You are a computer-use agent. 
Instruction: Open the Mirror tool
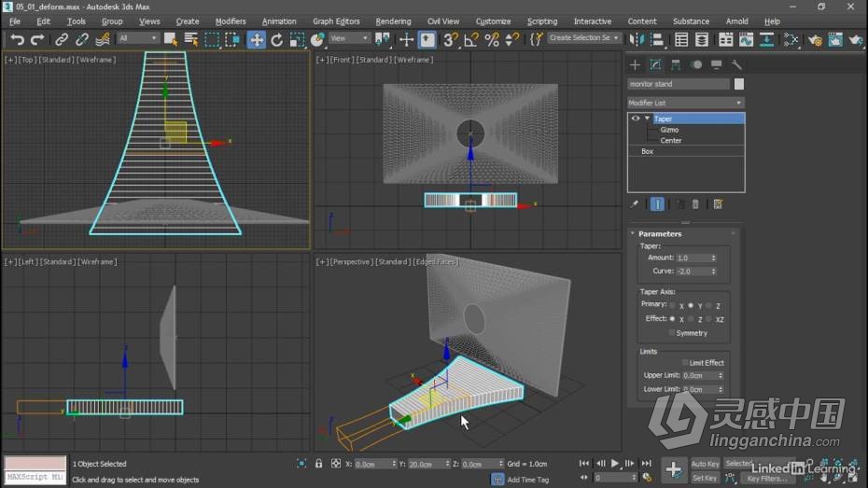[x=637, y=39]
